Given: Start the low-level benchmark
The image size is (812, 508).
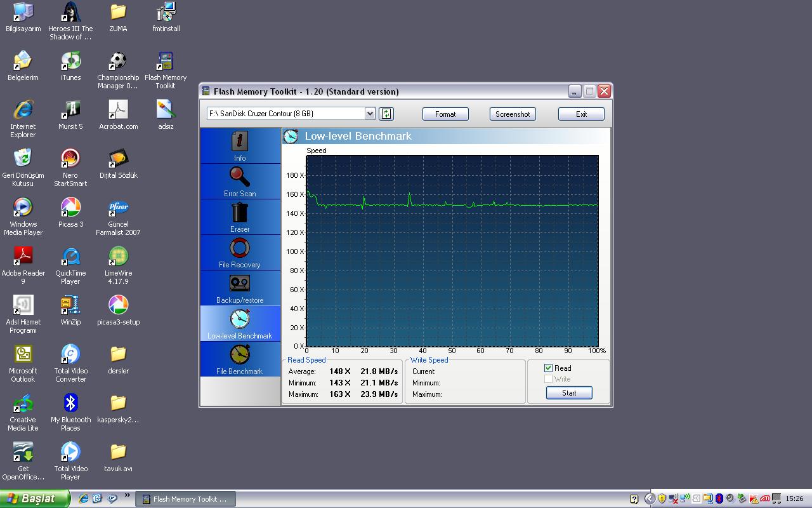Looking at the screenshot, I should point(569,393).
